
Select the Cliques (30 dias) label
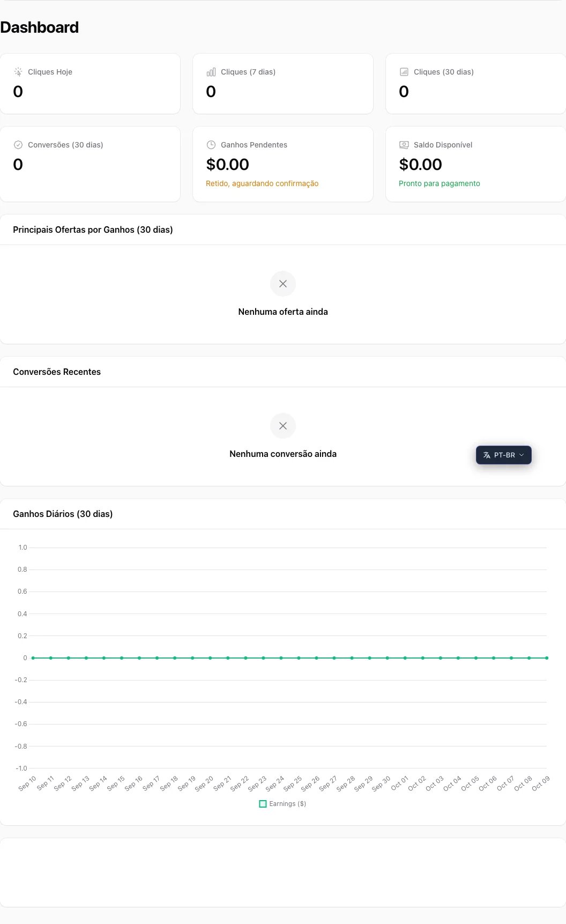[444, 72]
